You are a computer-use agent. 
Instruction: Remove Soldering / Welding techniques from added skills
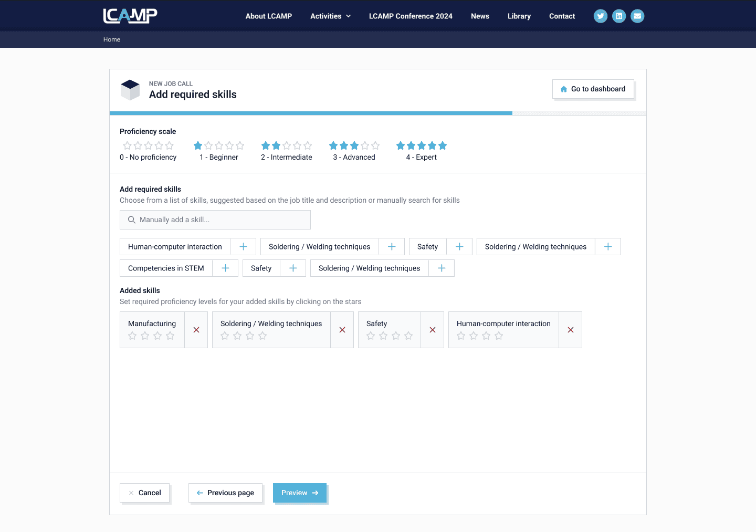(x=342, y=330)
